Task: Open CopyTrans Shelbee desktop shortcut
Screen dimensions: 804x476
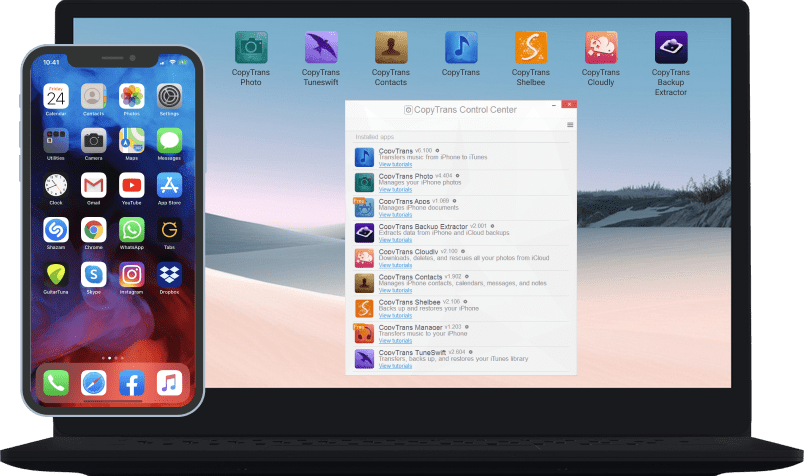Action: [531, 48]
